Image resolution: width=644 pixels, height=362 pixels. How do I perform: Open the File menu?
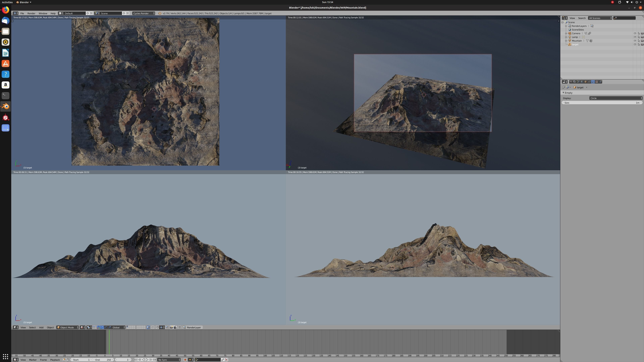click(x=22, y=13)
